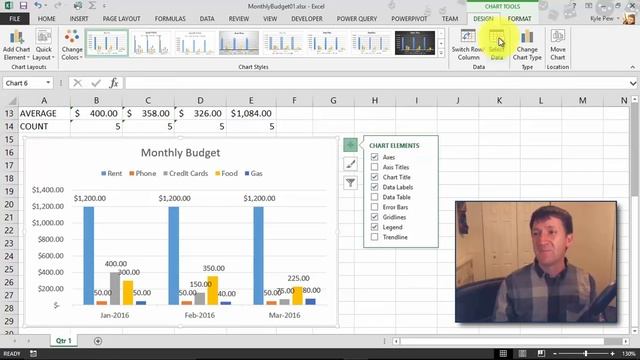Viewport: 640px width, 360px height.
Task: Click the zoom in plus button
Action: point(612,353)
